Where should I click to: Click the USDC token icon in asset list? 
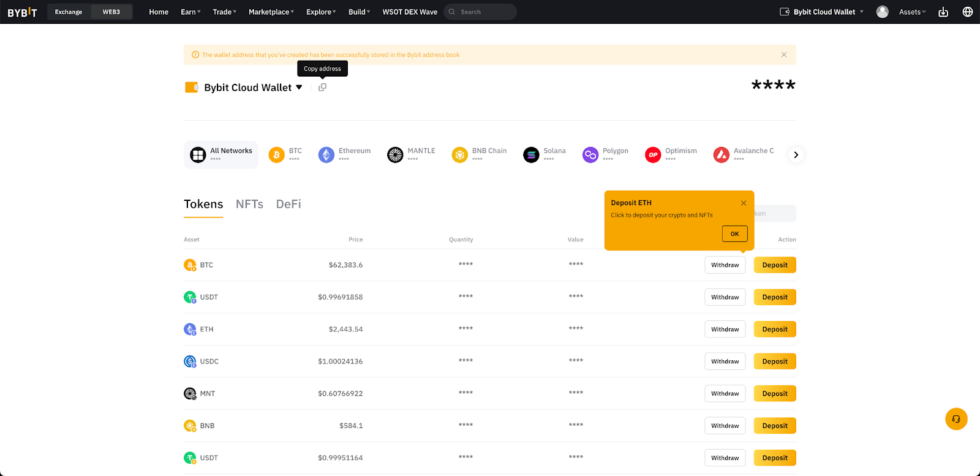pyautogui.click(x=190, y=361)
